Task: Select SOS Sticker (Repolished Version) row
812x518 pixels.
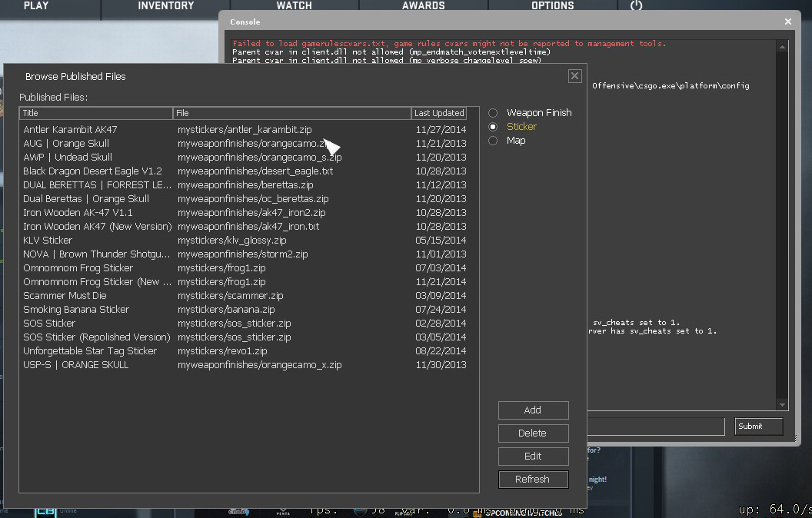Action: (x=245, y=337)
